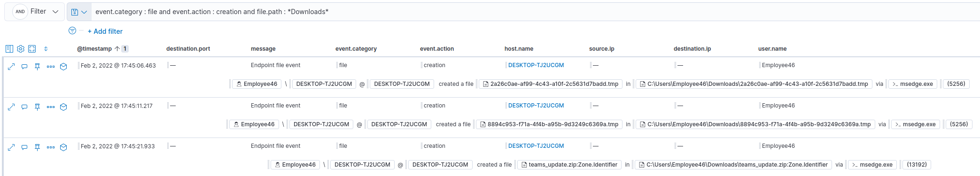Click the teams_update.zip:Zone.Identifier file name badge
This screenshot has height=176, width=980.
coord(569,165)
